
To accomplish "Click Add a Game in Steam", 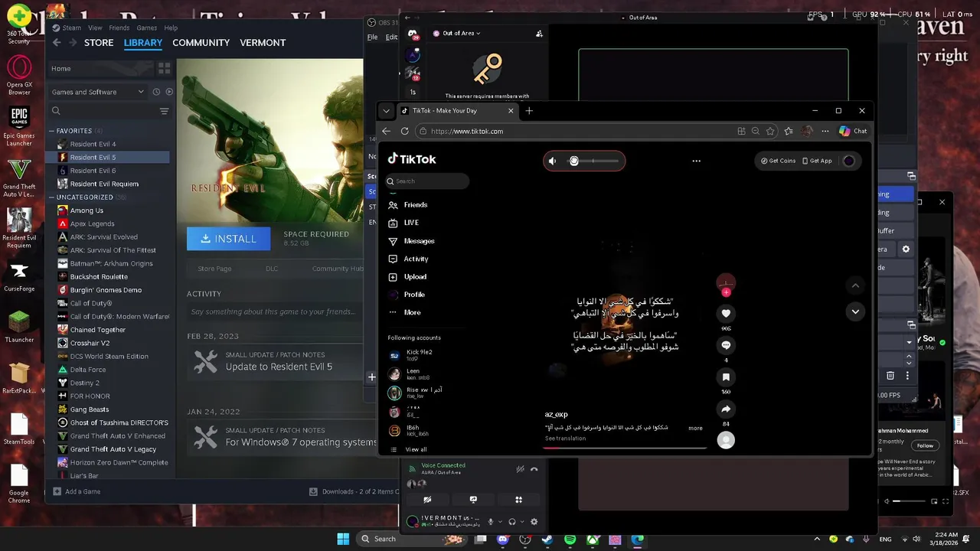I will 77,491.
